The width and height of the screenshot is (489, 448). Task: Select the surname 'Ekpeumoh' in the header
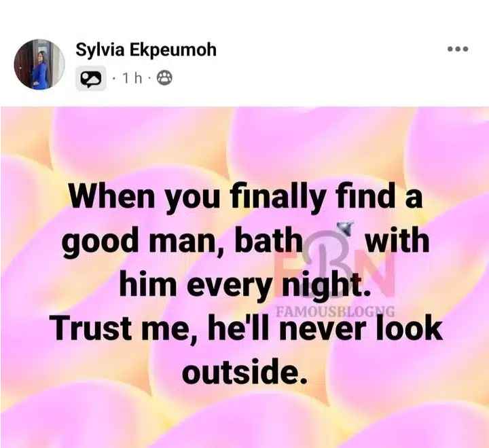[x=173, y=50]
